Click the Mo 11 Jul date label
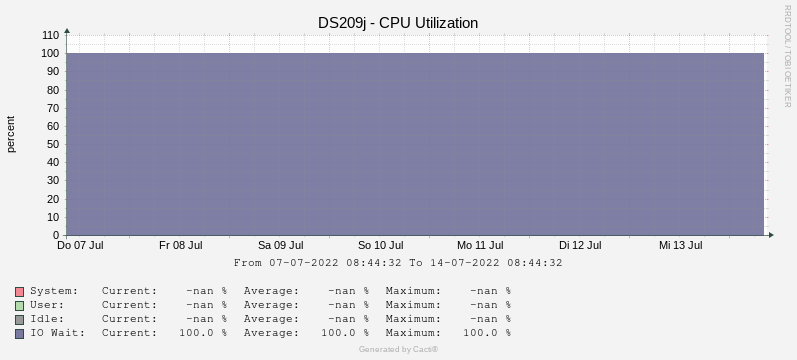797x360 pixels. pos(480,245)
